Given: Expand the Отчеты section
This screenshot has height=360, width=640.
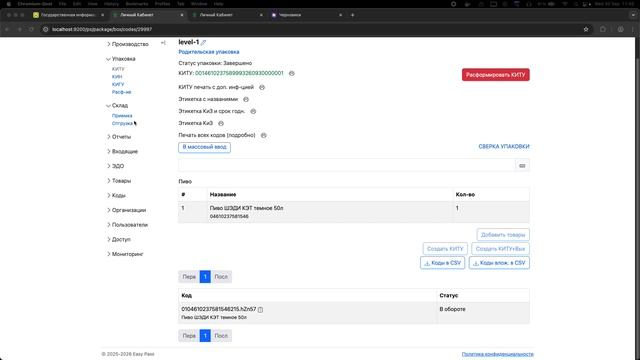Looking at the screenshot, I should pos(119,137).
